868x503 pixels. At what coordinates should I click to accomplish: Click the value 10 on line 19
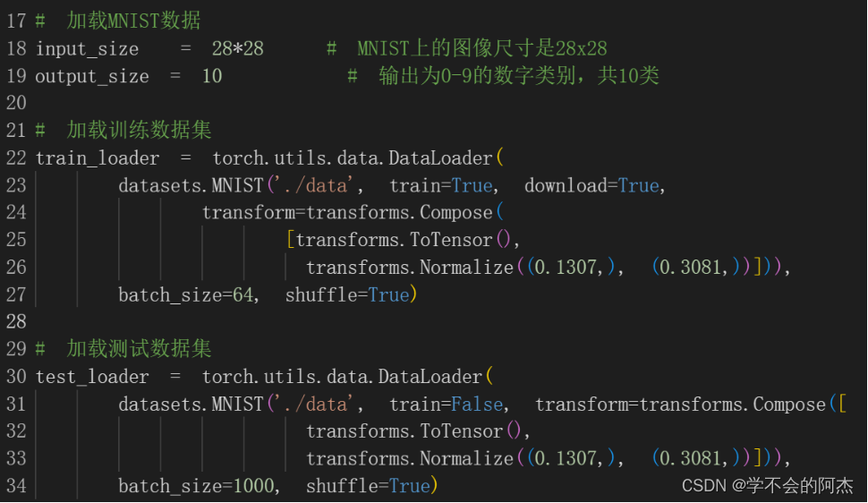click(212, 76)
